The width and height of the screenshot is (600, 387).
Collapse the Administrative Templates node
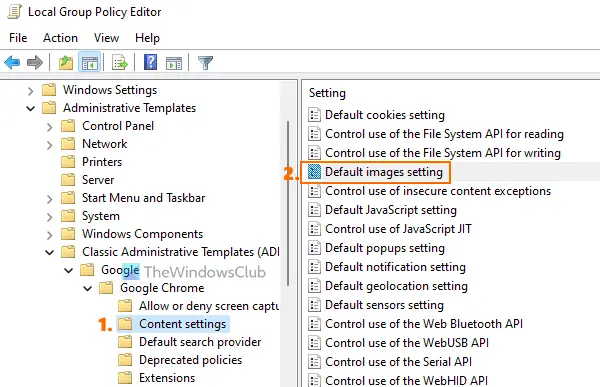pyautogui.click(x=31, y=109)
